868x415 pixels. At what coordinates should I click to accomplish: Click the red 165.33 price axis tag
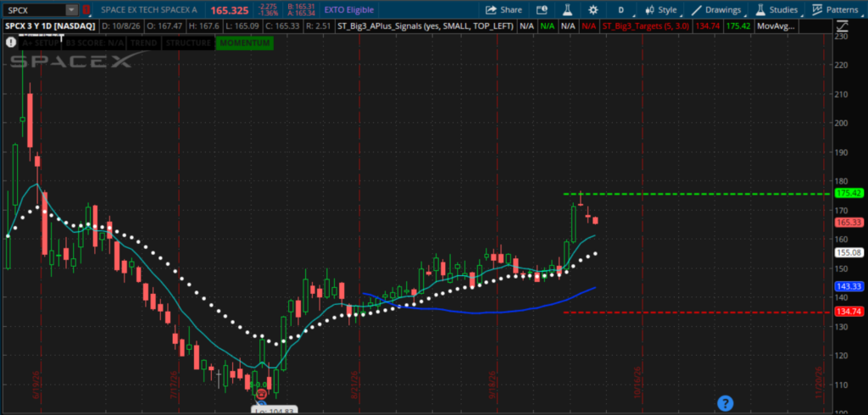[x=849, y=223]
